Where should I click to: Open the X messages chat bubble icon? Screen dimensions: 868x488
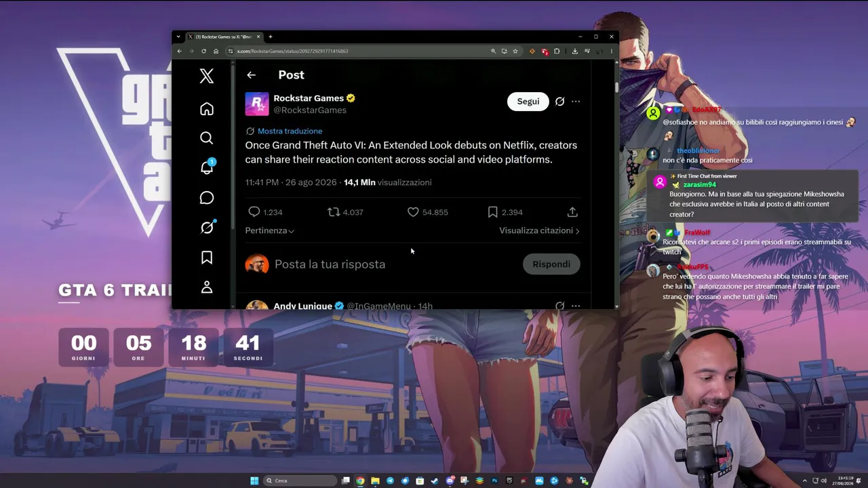[207, 198]
